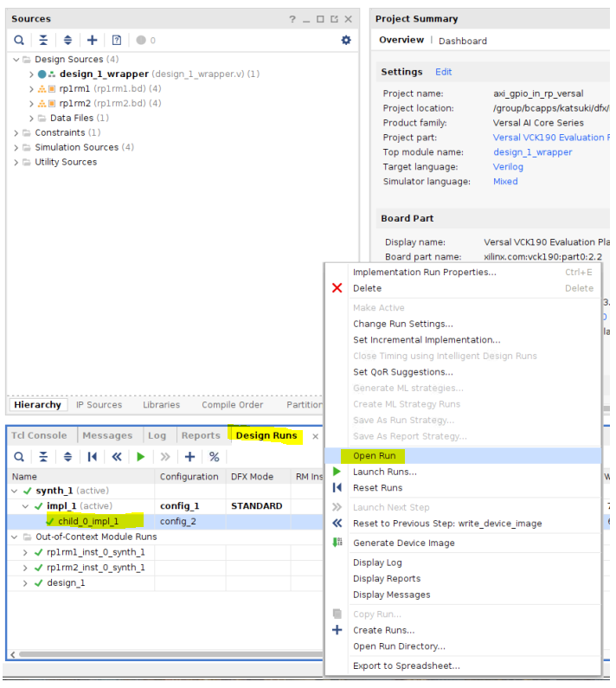Screen dimensions: 616x688
Task: Launch runs with green play icon
Action: click(141, 457)
